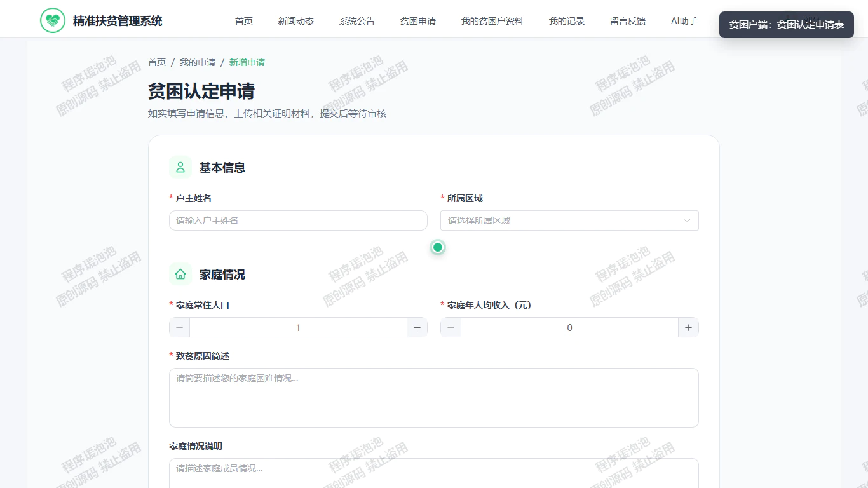Click the 家庭常住人口 number field

tap(298, 327)
